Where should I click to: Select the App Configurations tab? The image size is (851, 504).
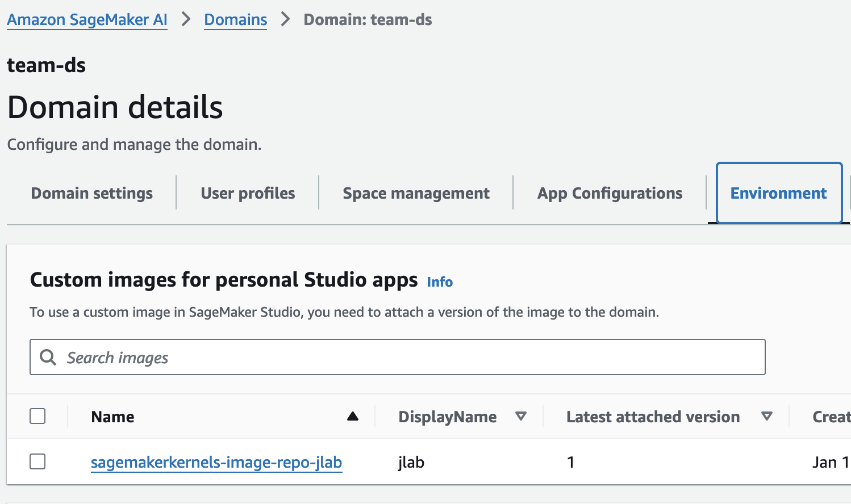tap(610, 194)
